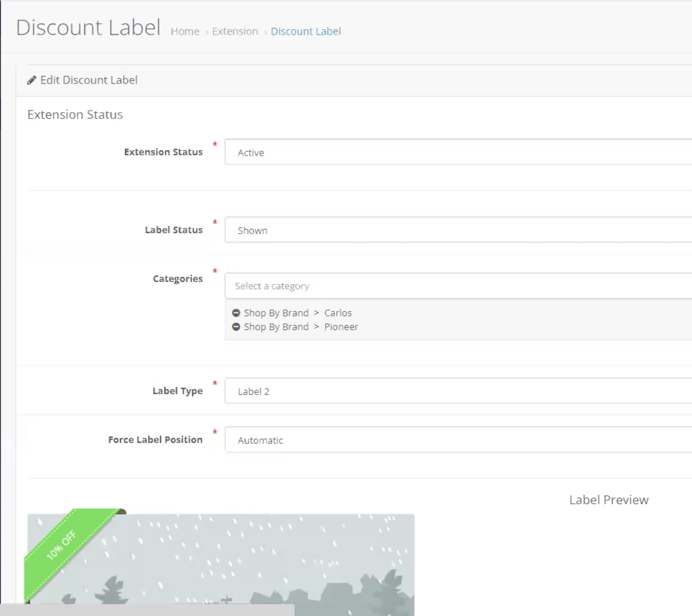Screen dimensions: 692x616
Task: Click the Shop By Brand > Pioneer text
Action: tap(301, 327)
